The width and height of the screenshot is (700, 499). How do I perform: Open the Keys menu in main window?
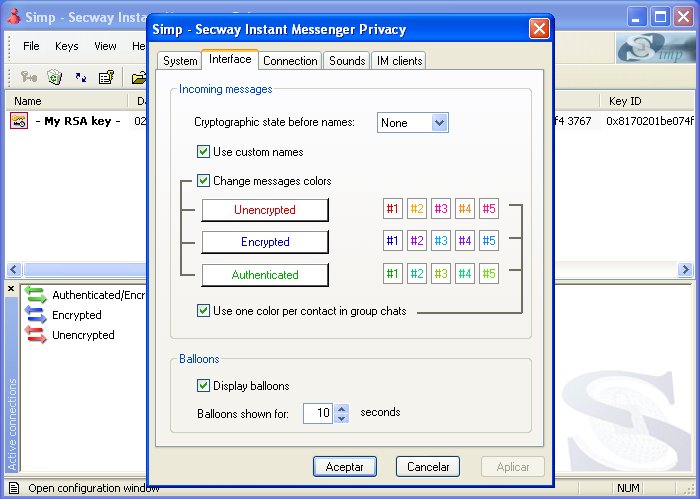tap(67, 46)
